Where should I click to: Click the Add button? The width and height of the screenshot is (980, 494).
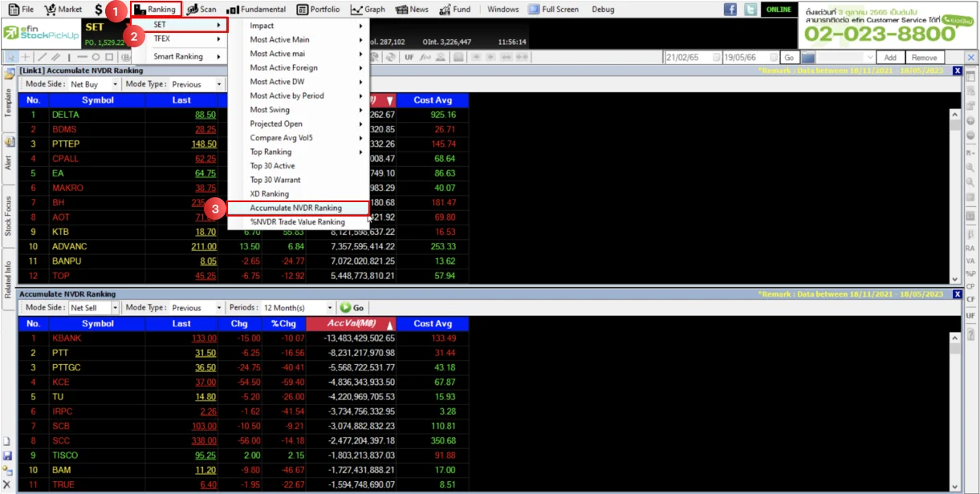click(890, 58)
